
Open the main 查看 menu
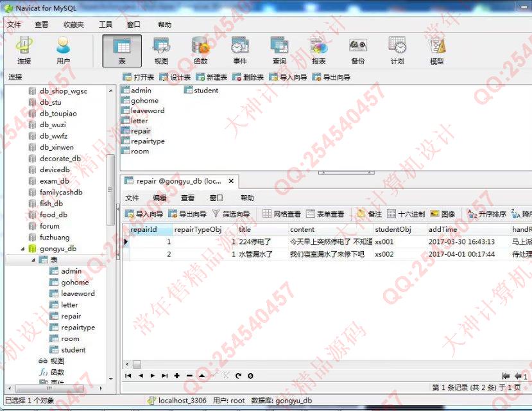point(42,24)
